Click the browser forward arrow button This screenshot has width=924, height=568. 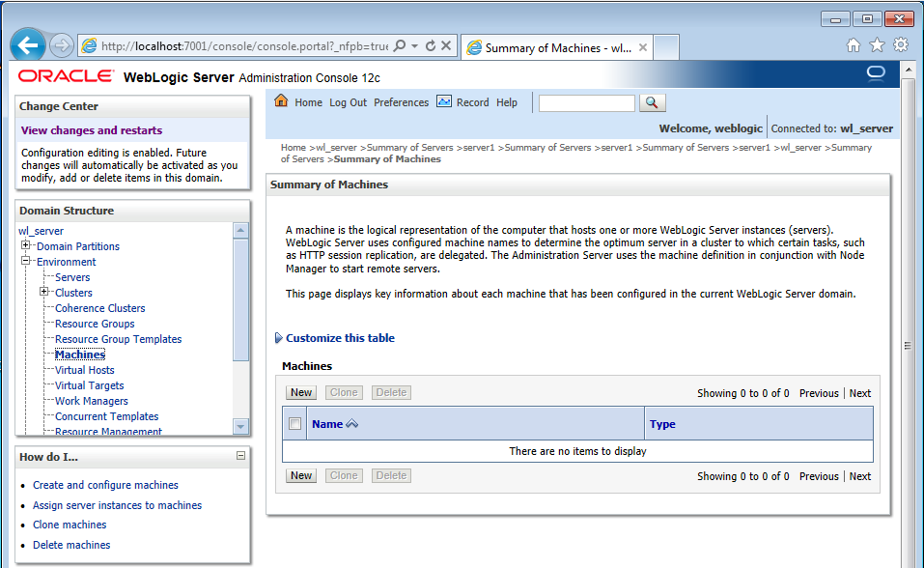[x=61, y=45]
